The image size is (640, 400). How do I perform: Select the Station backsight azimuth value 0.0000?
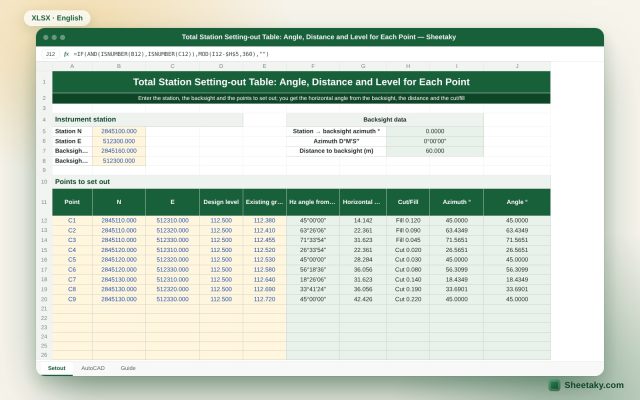click(x=435, y=131)
